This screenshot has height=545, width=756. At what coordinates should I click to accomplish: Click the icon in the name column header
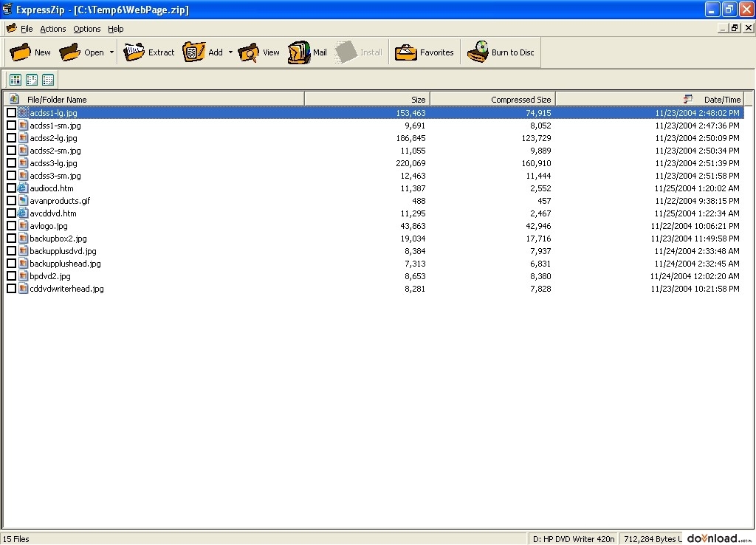point(14,99)
